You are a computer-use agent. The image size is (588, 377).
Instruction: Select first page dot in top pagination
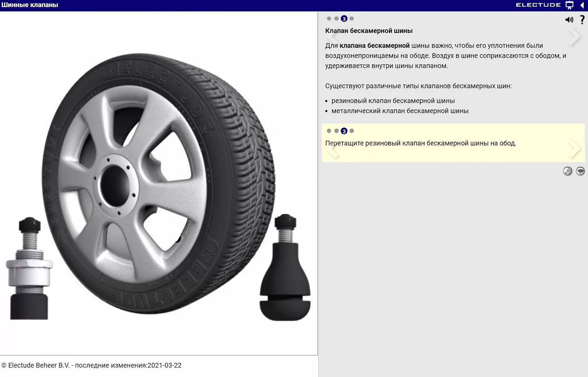[329, 18]
